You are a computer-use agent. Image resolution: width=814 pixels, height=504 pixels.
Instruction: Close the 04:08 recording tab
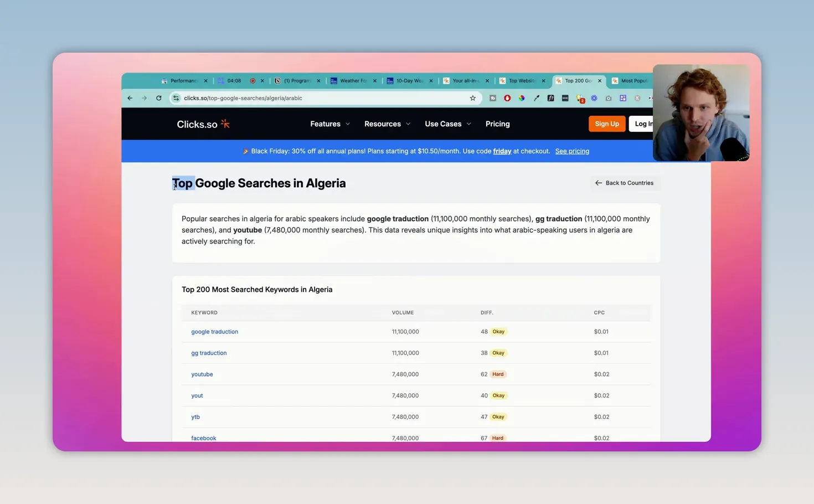point(262,81)
